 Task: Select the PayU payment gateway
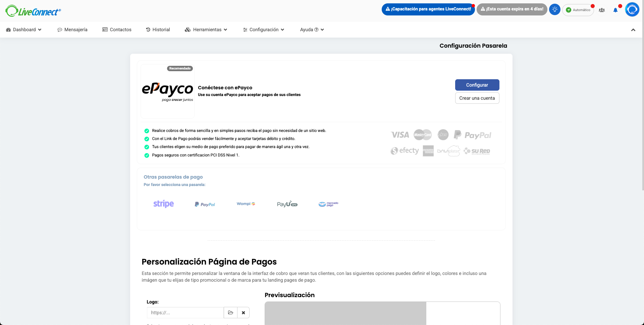(x=287, y=204)
